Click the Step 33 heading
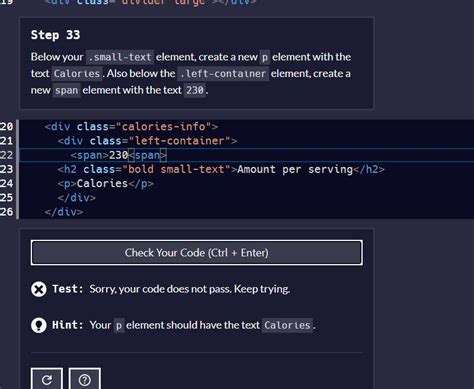The height and width of the screenshot is (389, 474). point(55,35)
